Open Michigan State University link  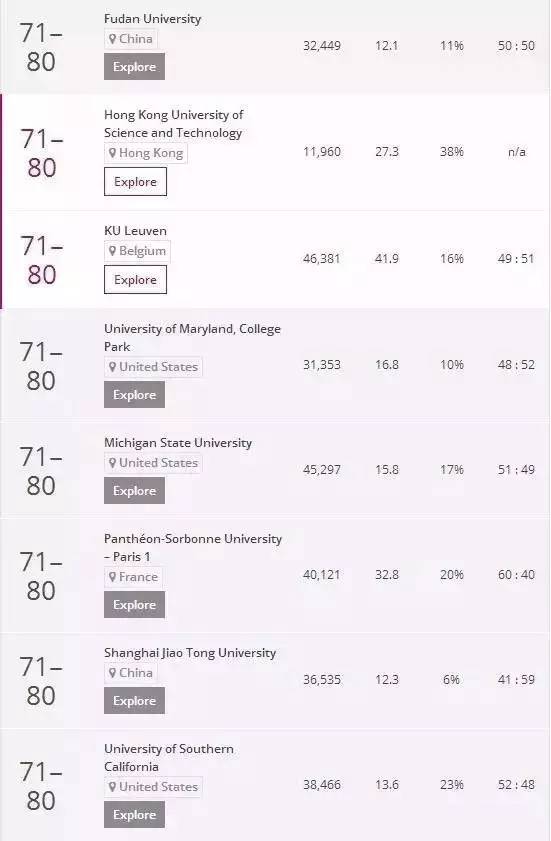[178, 442]
